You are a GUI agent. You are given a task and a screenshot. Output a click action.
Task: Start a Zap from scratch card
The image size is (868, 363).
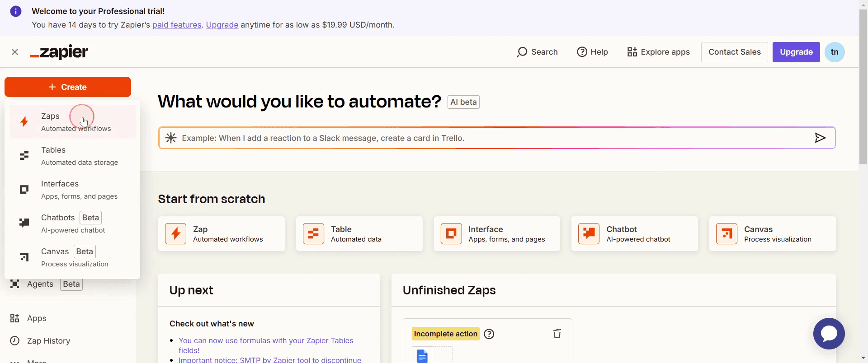(x=222, y=234)
